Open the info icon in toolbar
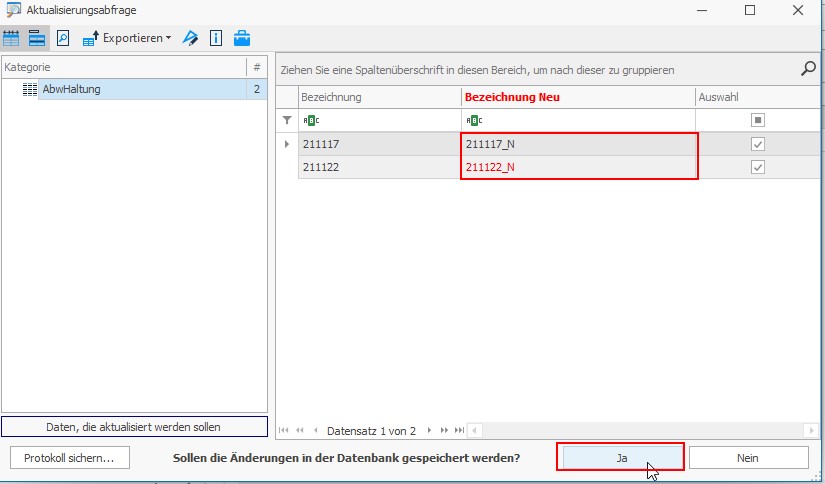Image resolution: width=825 pixels, height=484 pixels. pyautogui.click(x=215, y=38)
